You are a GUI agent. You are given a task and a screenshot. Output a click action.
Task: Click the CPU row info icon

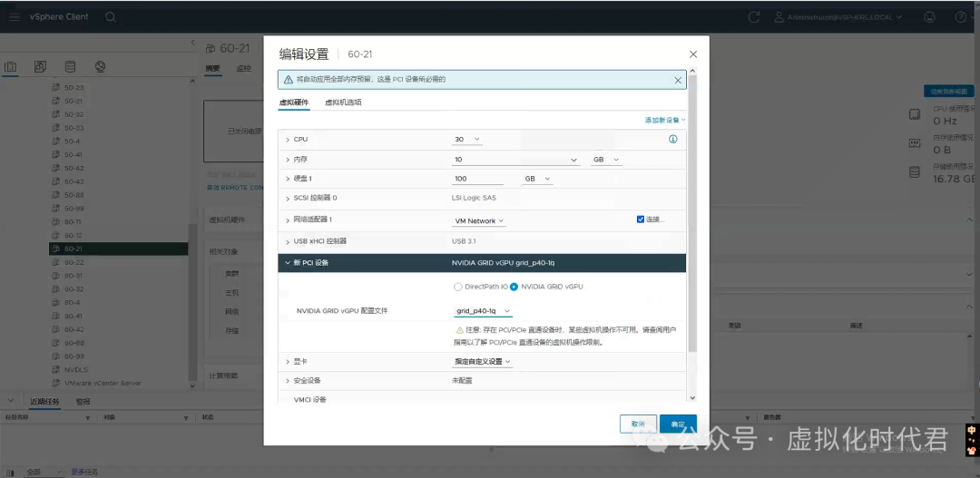coord(673,140)
